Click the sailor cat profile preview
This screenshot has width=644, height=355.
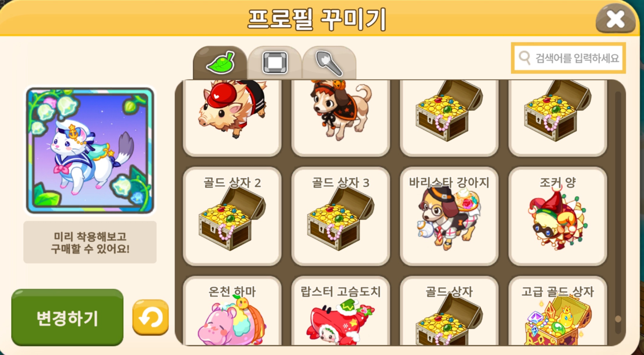(x=90, y=151)
